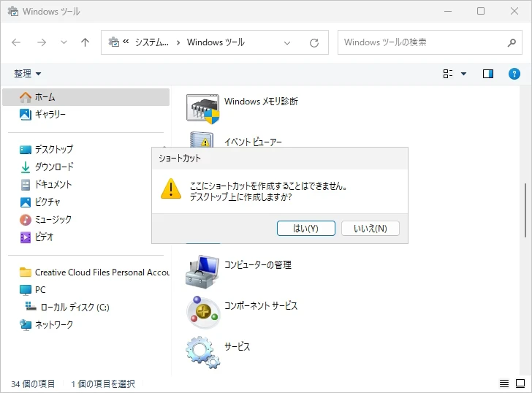Expand the address bar history dropdown

click(x=287, y=42)
